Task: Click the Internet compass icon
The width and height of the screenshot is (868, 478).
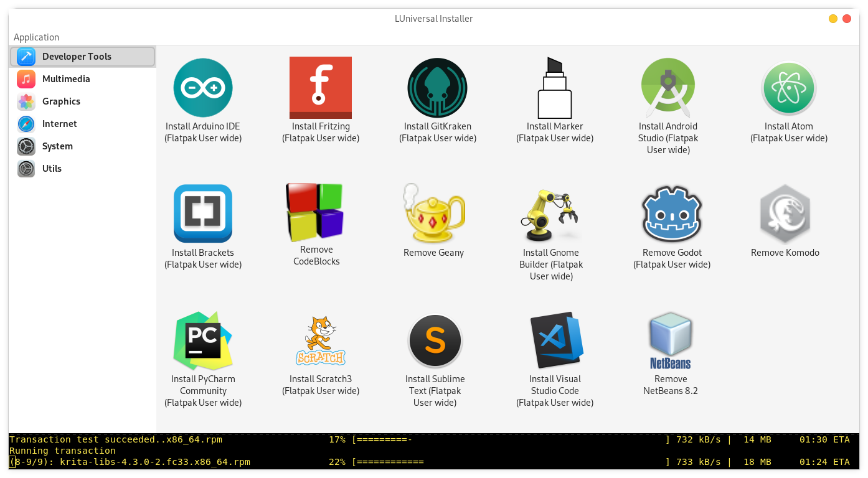Action: [26, 124]
